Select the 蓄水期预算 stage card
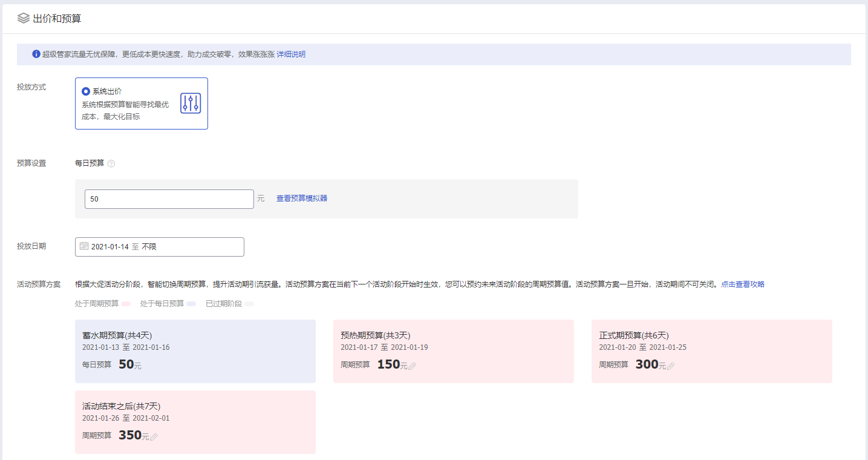This screenshot has height=460, width=868. tap(195, 351)
